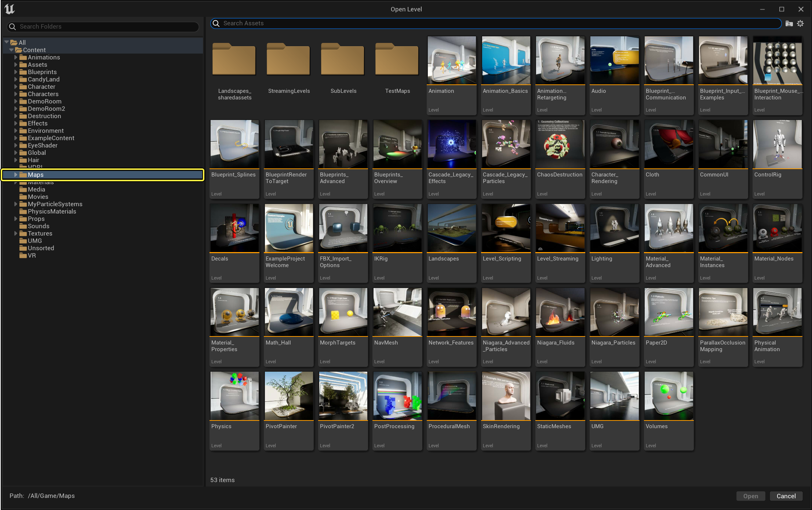Click the Cancel button

tap(786, 496)
